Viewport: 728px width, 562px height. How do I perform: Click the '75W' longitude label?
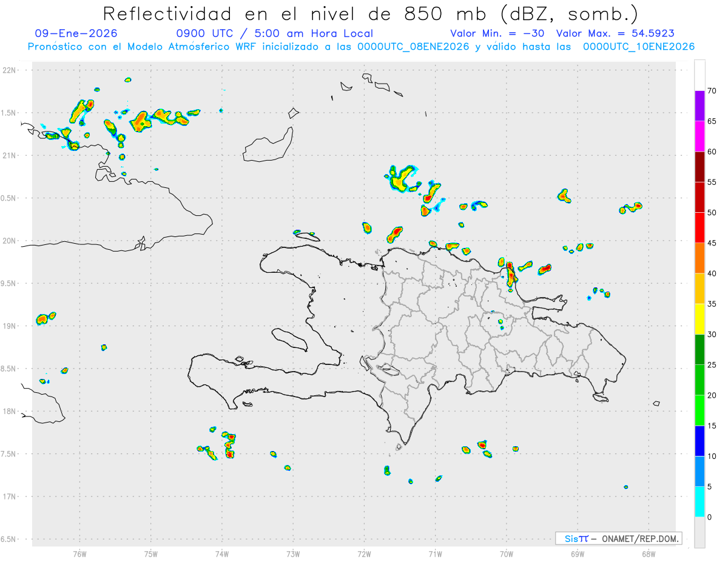click(150, 554)
